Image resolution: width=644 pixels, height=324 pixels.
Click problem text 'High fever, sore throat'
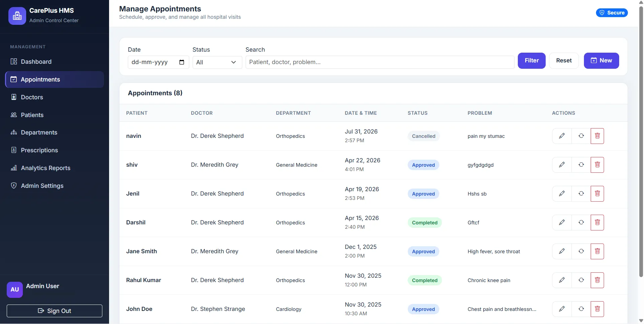tap(494, 252)
